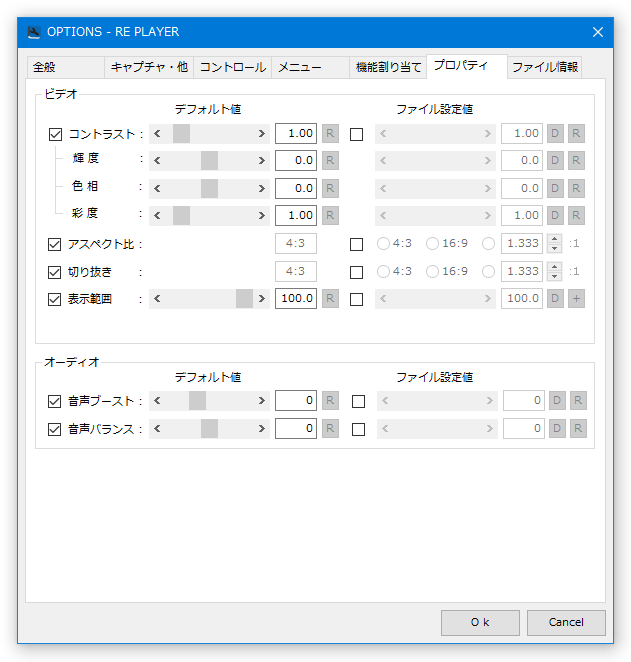Click default 音声バランス value field
The height and width of the screenshot is (662, 631).
tap(296, 429)
